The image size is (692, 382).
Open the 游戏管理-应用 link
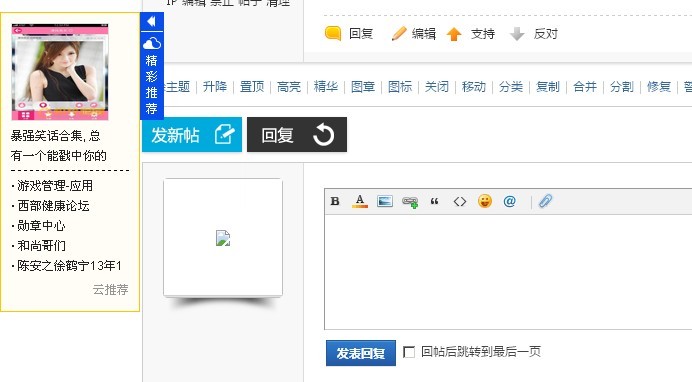pos(55,186)
